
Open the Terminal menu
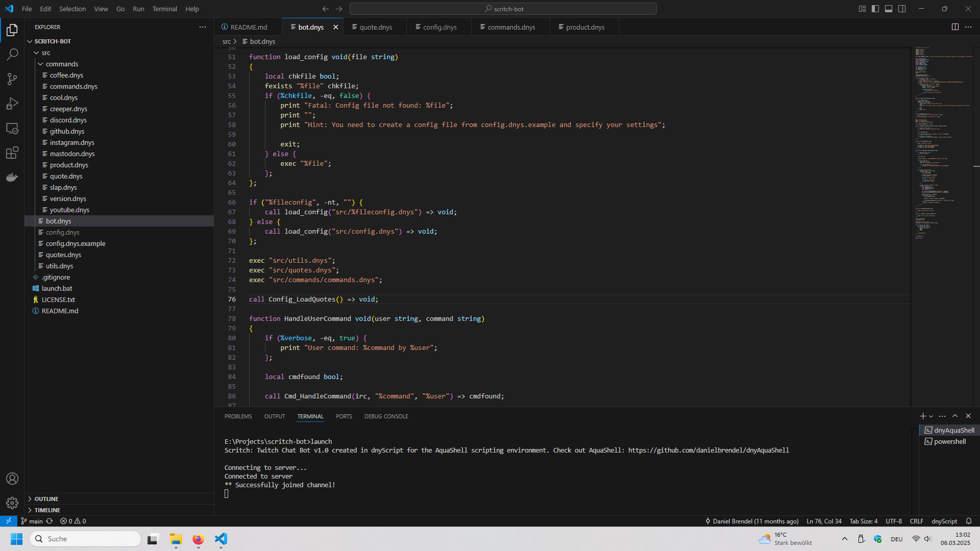[x=164, y=9]
